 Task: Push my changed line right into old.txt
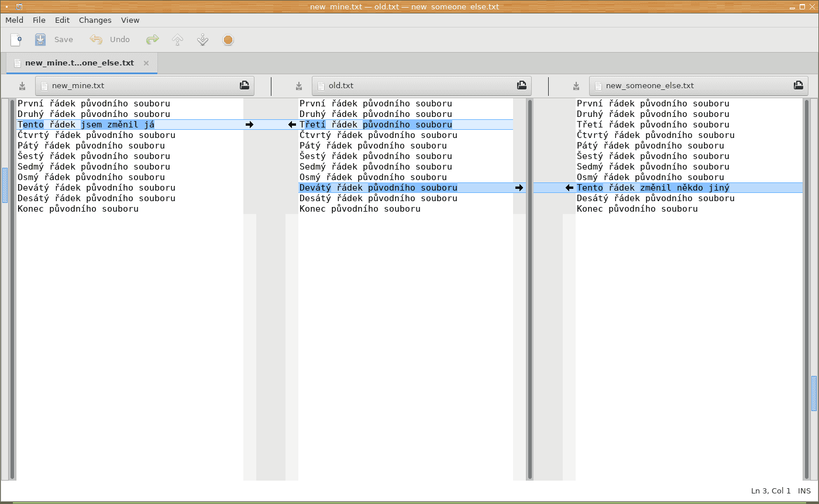pyautogui.click(x=250, y=125)
